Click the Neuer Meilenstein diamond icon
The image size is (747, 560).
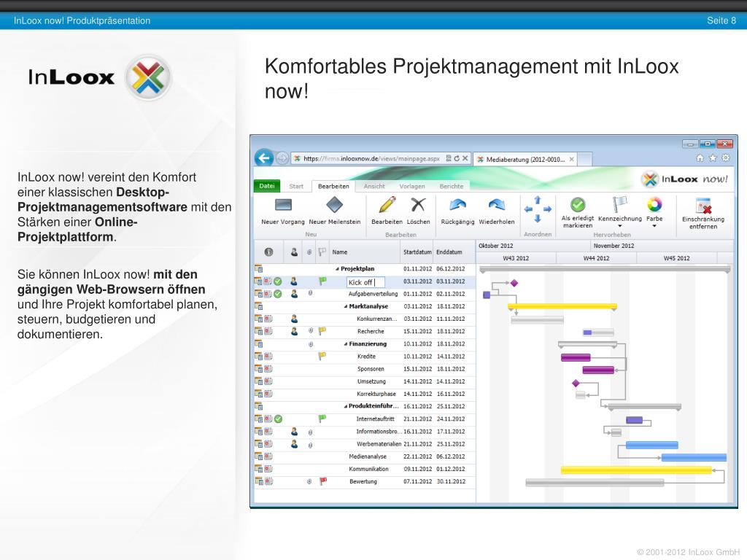(334, 205)
